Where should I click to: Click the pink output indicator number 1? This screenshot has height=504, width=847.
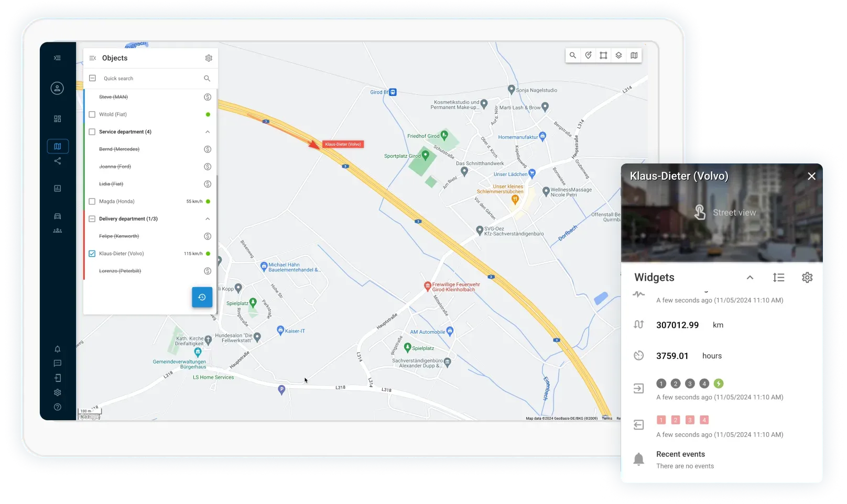coord(661,420)
